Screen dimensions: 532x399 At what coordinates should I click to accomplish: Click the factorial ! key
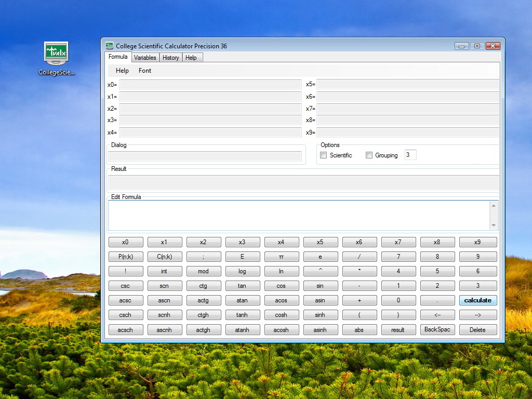[126, 271]
